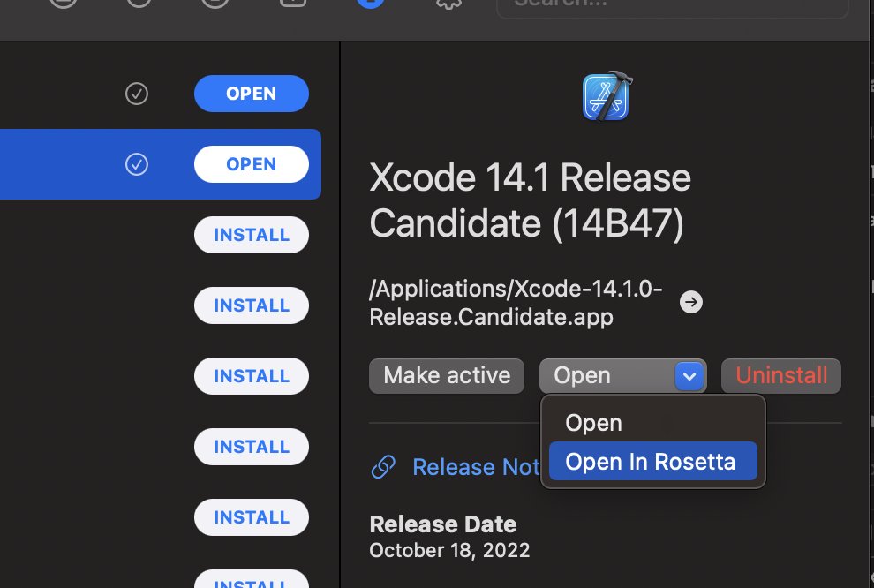This screenshot has width=874, height=588.
Task: Click INSTALL directly below the selected row
Action: click(x=252, y=235)
